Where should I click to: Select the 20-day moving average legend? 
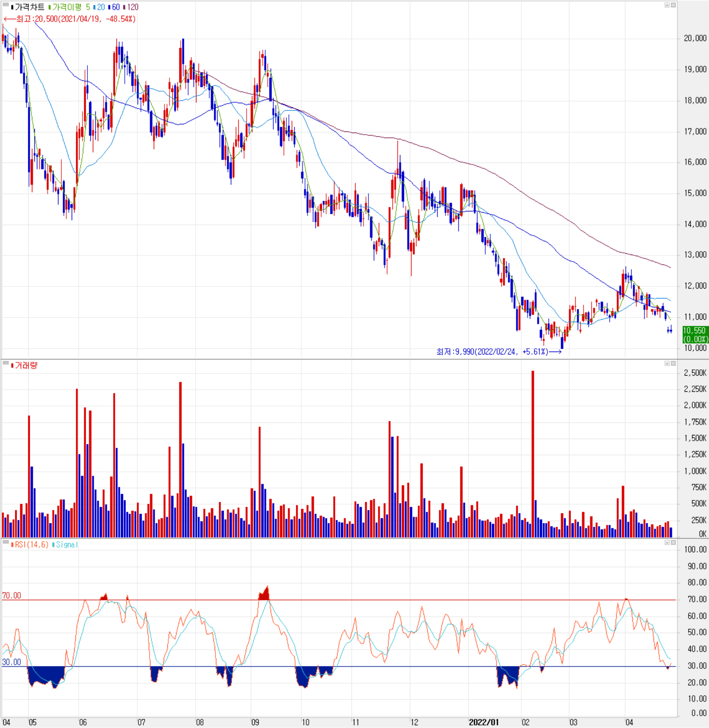pyautogui.click(x=99, y=7)
